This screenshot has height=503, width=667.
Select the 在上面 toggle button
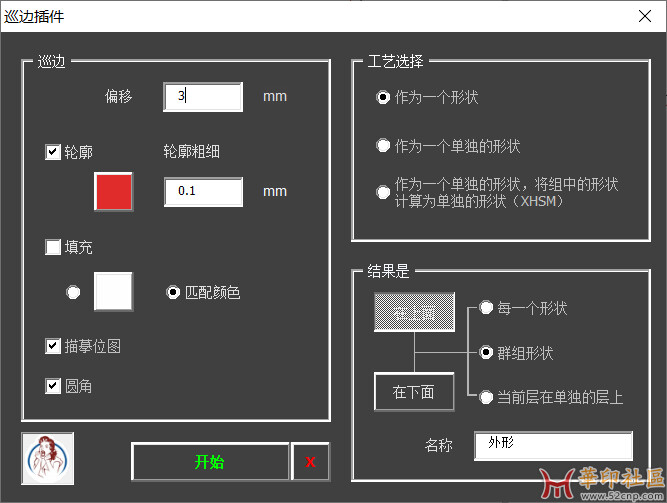pos(413,313)
